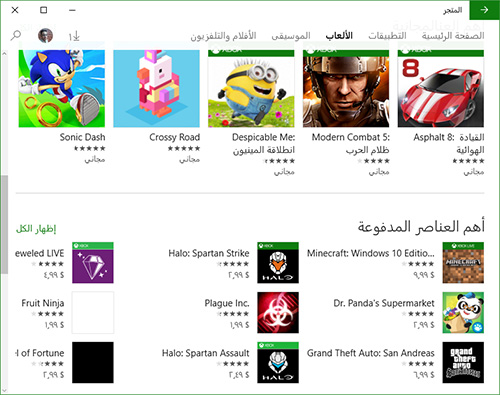Screen dimensions: 500x395
Task: Select the Sonic Dash thumbnail
Action: pyautogui.click(x=62, y=88)
